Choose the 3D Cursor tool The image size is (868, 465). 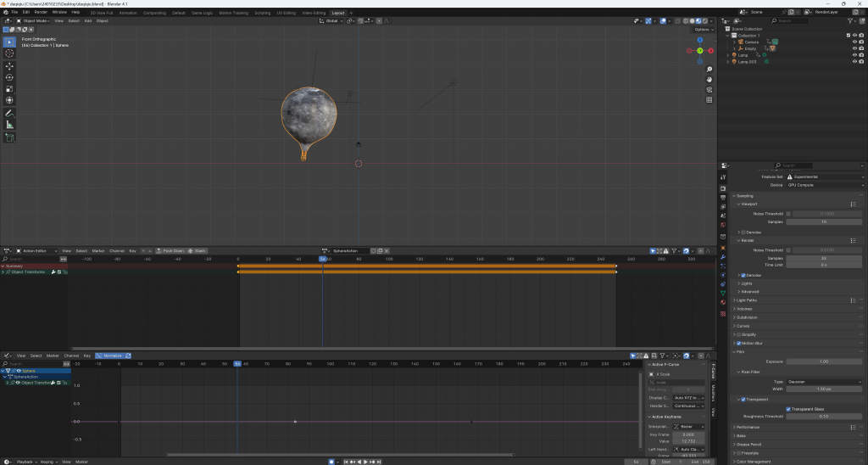(x=9, y=53)
